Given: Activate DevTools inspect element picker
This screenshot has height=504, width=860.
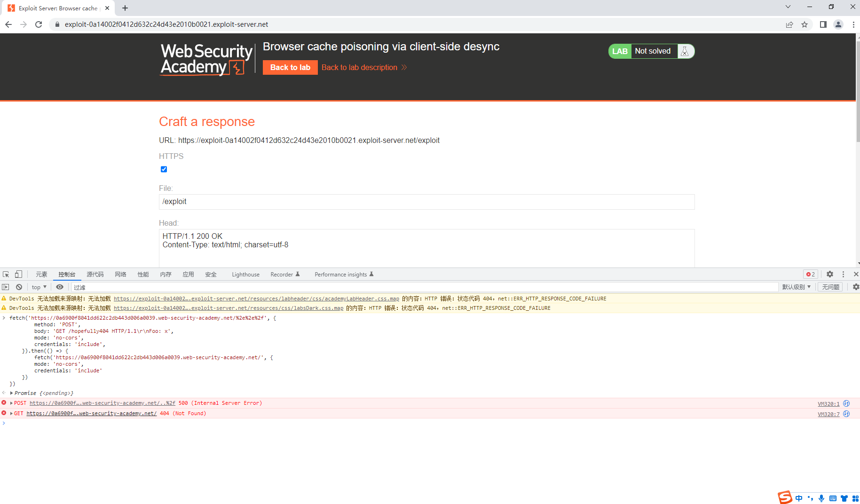Looking at the screenshot, I should (x=6, y=275).
